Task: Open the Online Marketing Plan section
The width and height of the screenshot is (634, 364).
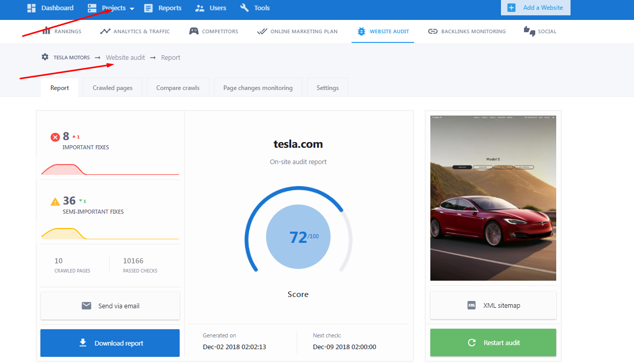Action: (x=297, y=31)
